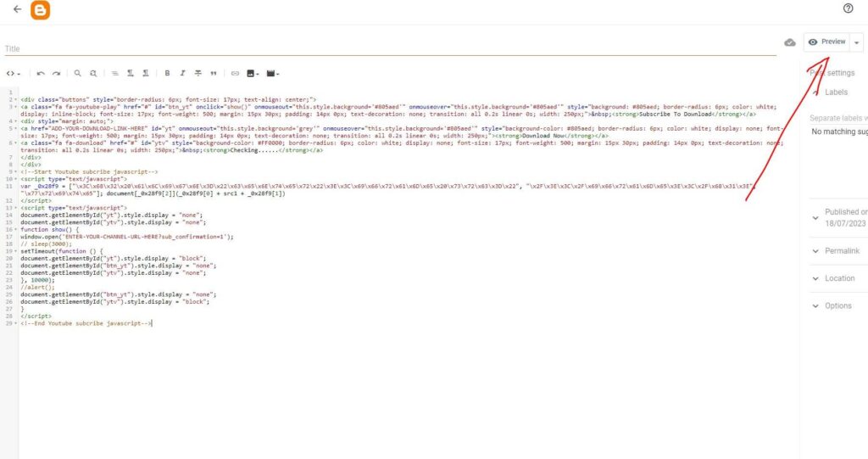Expand the Location section
868x459 pixels.
[x=835, y=278]
